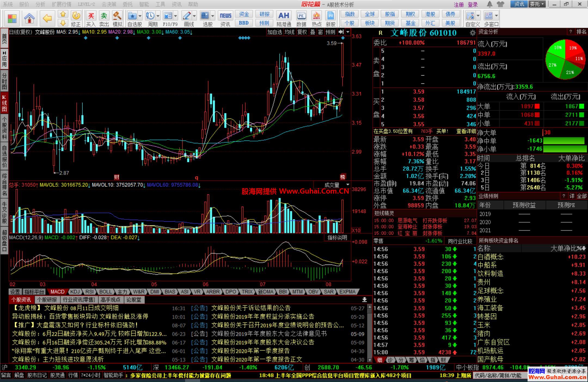Open the NEWS 资讯 icon
Viewport: 588px width, 382px height.
click(225, 15)
